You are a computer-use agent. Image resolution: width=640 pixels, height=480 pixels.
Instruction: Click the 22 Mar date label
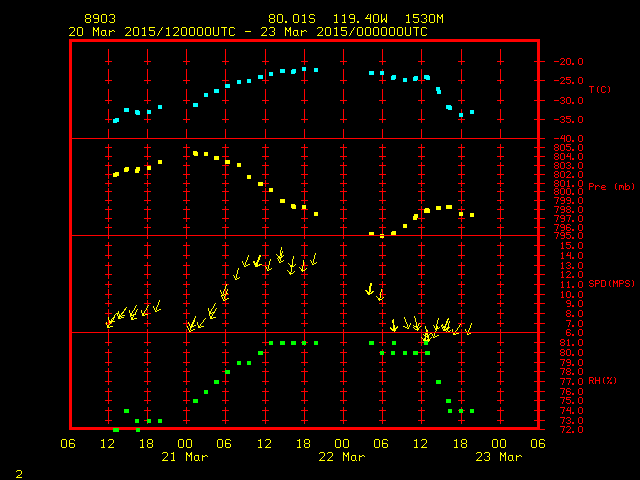(x=342, y=457)
